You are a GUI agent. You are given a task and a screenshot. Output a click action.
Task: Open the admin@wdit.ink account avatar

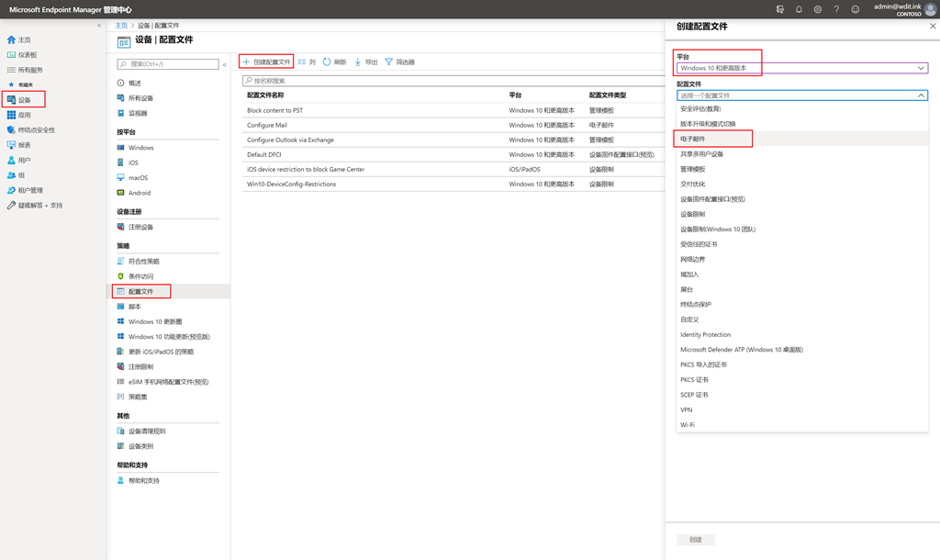tap(931, 9)
